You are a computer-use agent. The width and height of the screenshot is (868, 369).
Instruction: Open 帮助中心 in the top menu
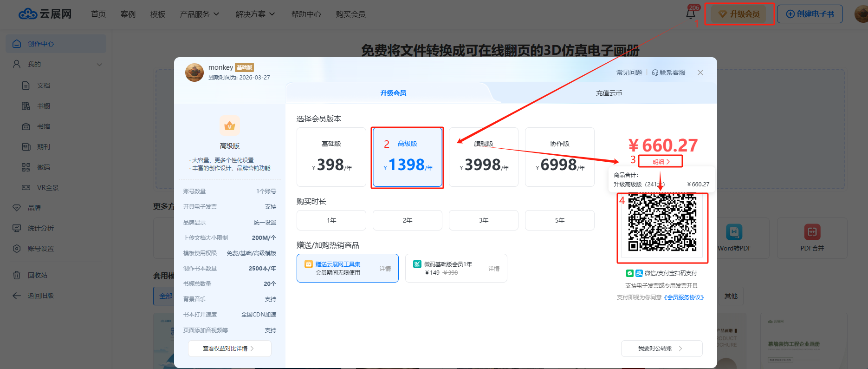pyautogui.click(x=306, y=14)
